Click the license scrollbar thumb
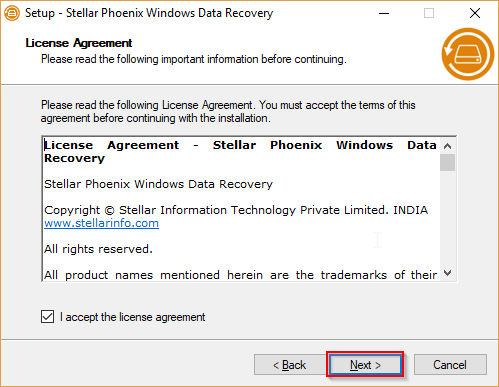Viewport: 499px width, 387px height. 447,162
